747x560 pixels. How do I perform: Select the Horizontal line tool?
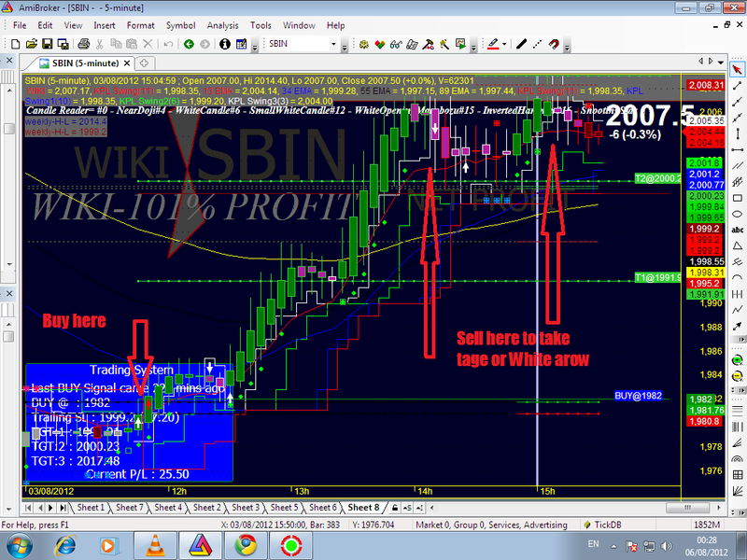click(738, 150)
